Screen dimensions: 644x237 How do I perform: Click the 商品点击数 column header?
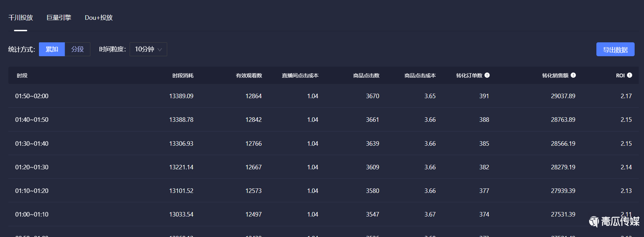coord(366,76)
